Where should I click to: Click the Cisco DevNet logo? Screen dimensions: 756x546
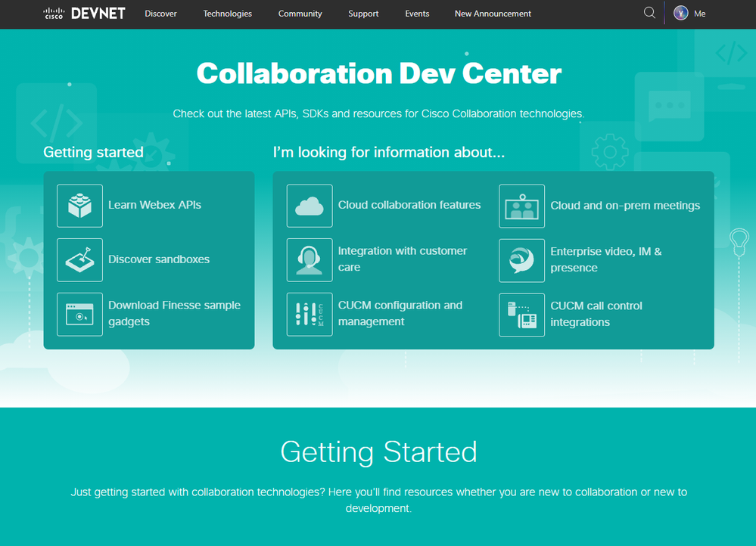tap(84, 14)
